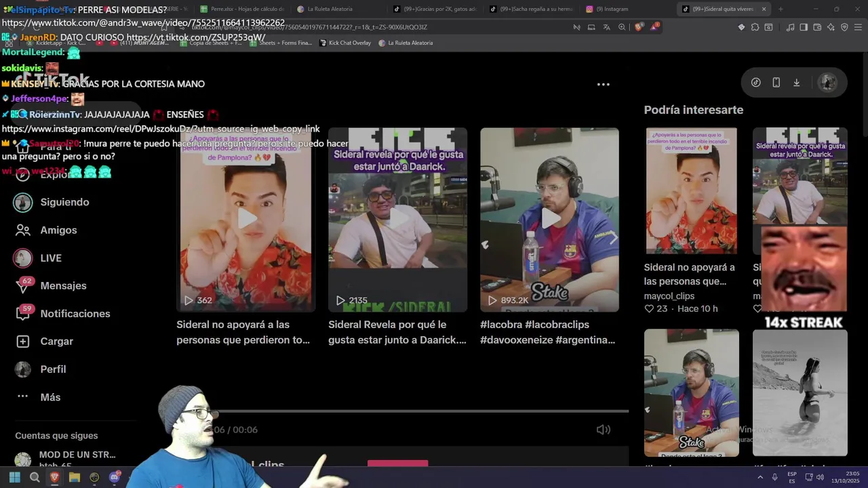Expand the Más menu in the sidebar
The image size is (868, 488).
click(x=38, y=396)
